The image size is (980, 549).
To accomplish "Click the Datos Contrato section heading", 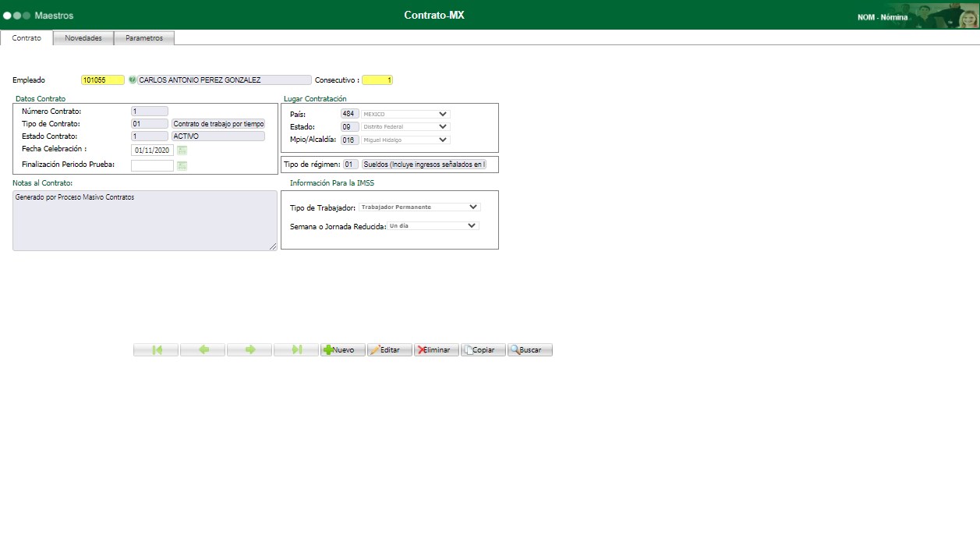I will [41, 99].
